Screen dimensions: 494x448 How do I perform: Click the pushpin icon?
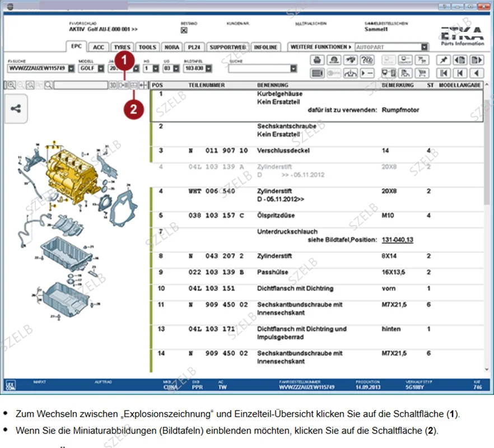click(443, 60)
